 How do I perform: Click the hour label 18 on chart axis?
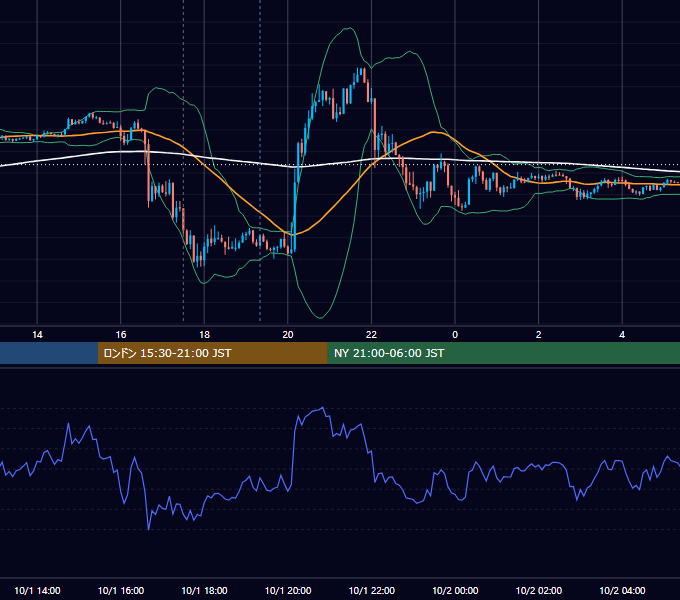[204, 335]
